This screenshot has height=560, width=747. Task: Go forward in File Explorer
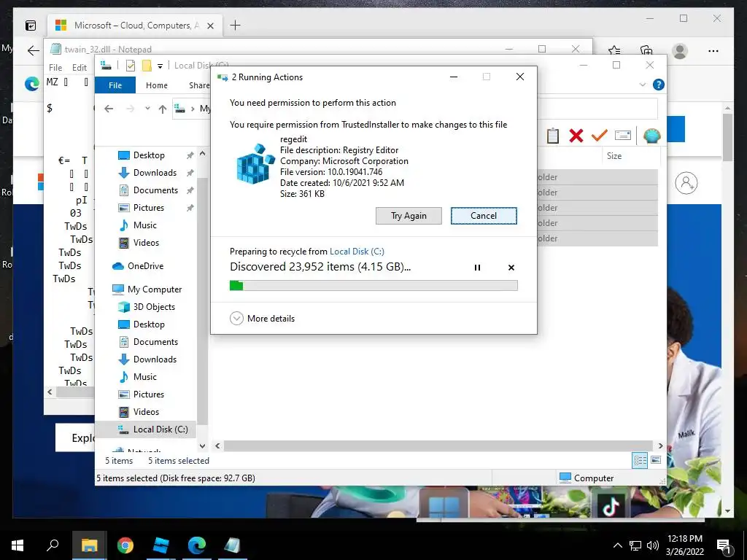point(130,109)
